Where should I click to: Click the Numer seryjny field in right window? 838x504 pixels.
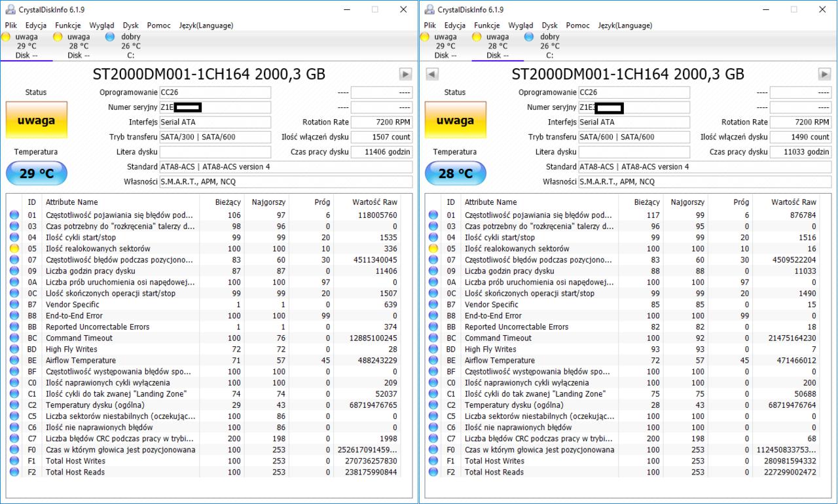(x=634, y=107)
